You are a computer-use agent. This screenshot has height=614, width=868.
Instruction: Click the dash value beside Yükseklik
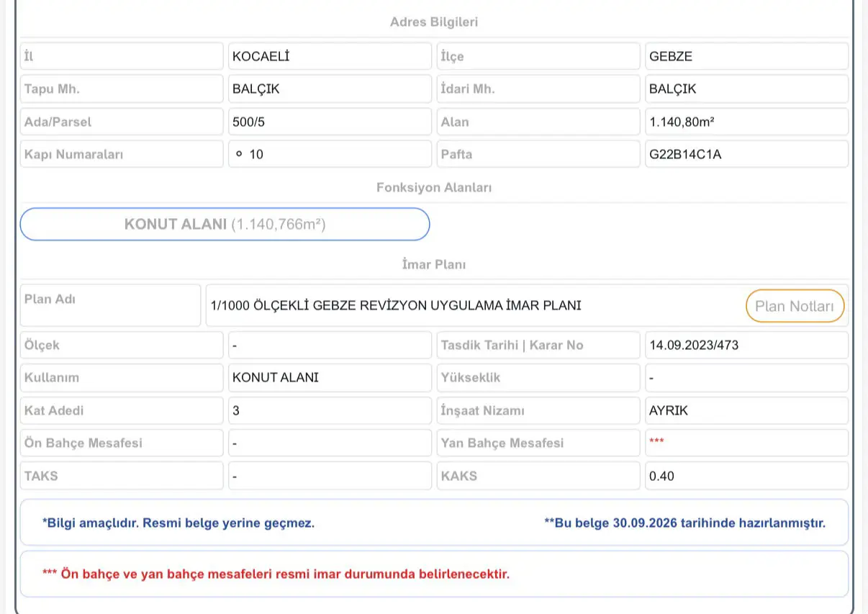(651, 377)
